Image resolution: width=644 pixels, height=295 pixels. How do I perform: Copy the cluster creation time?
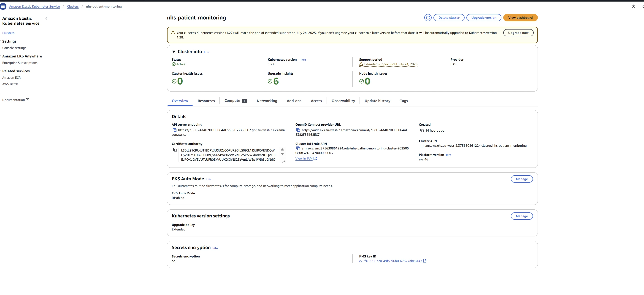coord(422,130)
